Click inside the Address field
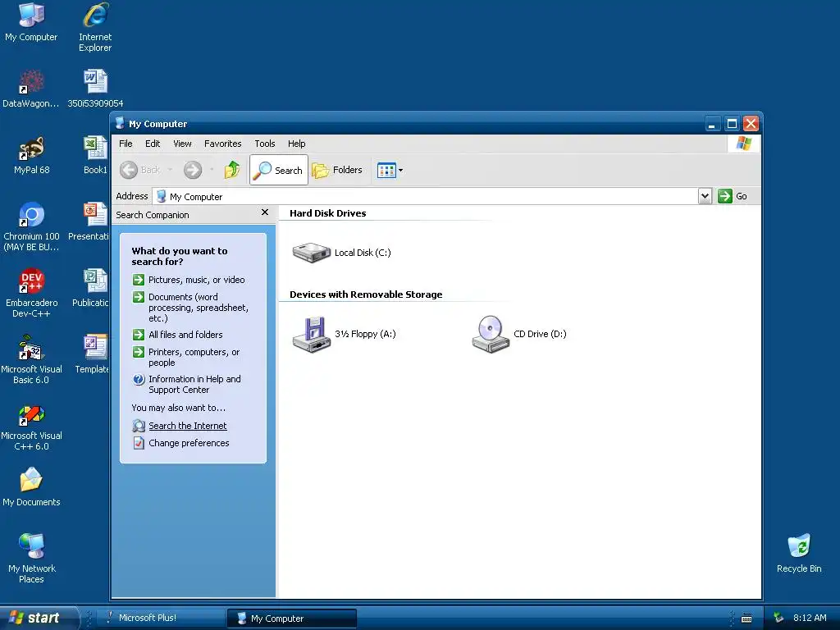Image resolution: width=840 pixels, height=630 pixels. pyautogui.click(x=426, y=196)
